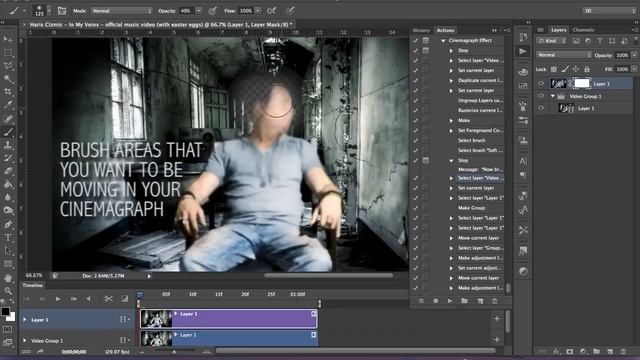The height and width of the screenshot is (360, 640).
Task: Select the Actions tab
Action: pos(445,30)
